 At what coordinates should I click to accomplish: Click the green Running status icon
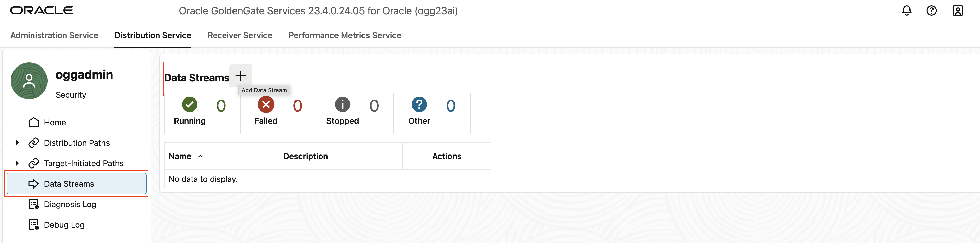tap(190, 105)
